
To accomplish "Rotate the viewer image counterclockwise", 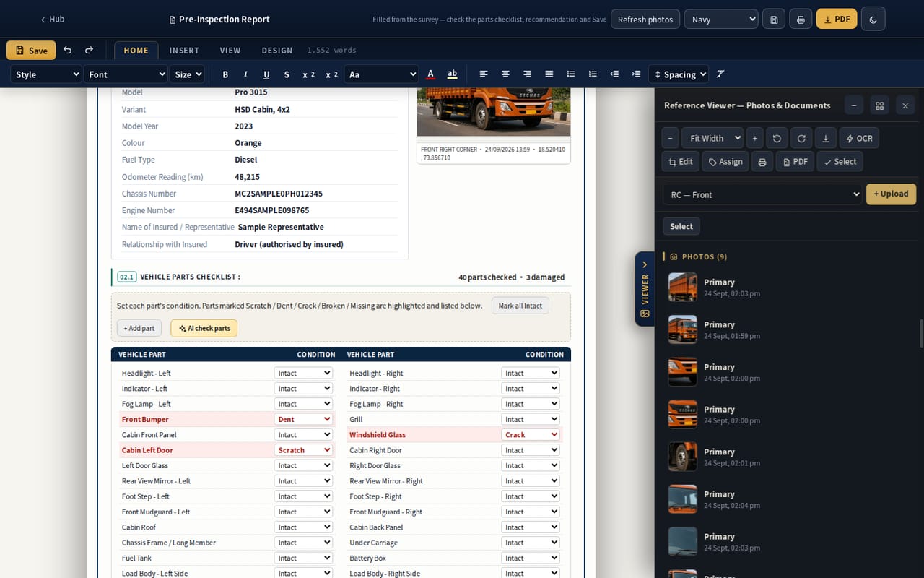I will [x=777, y=138].
